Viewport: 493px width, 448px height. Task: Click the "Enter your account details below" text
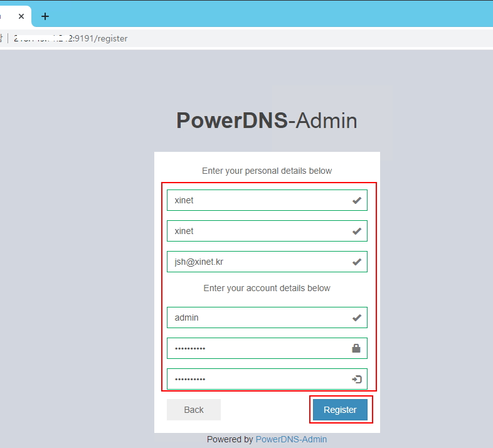(x=267, y=288)
